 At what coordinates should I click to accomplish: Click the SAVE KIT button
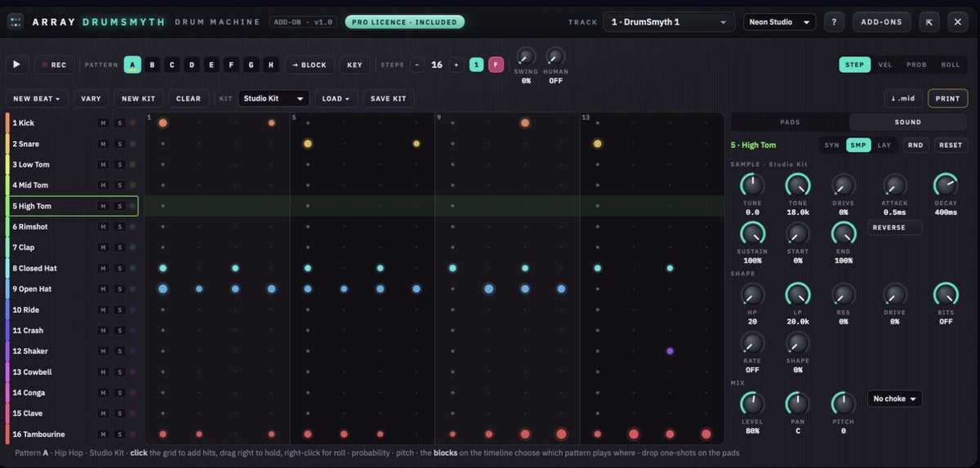click(388, 98)
